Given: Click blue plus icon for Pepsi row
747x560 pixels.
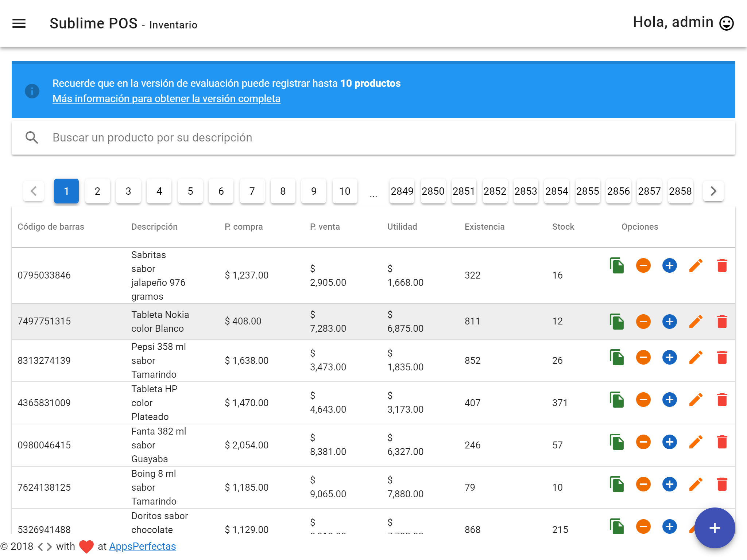Looking at the screenshot, I should tap(669, 357).
